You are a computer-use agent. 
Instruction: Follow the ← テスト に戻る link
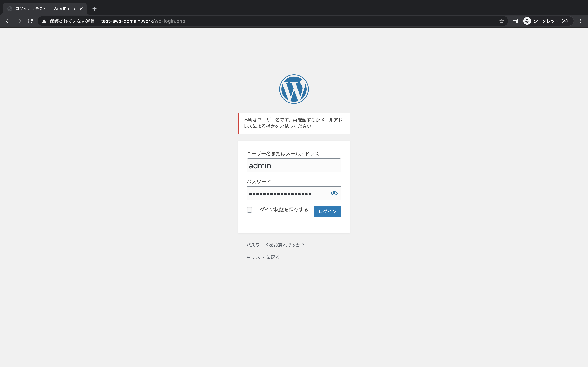(263, 257)
